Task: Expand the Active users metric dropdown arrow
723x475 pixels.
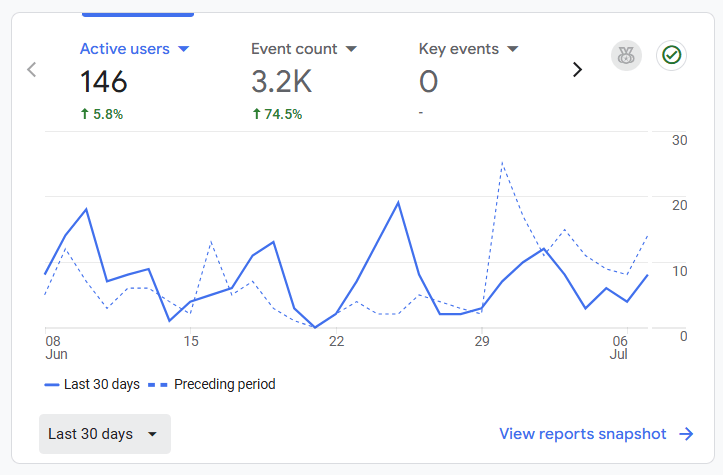Action: tap(183, 49)
